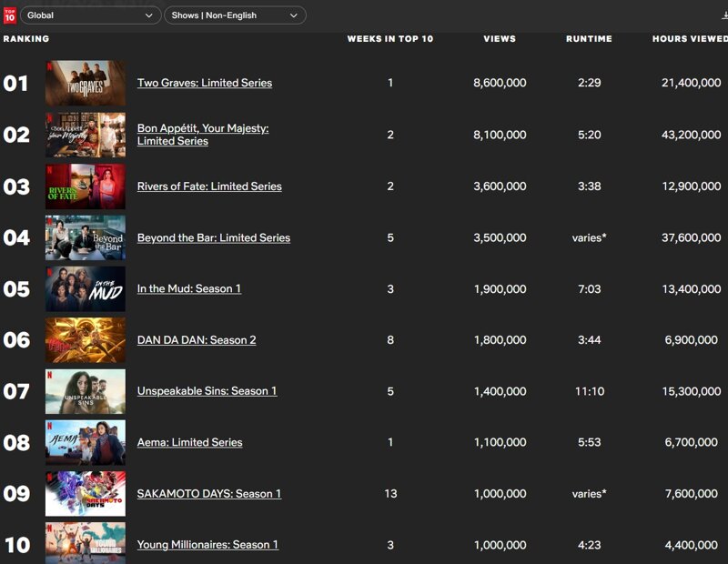Click the 8,600,000 views value

click(x=500, y=83)
